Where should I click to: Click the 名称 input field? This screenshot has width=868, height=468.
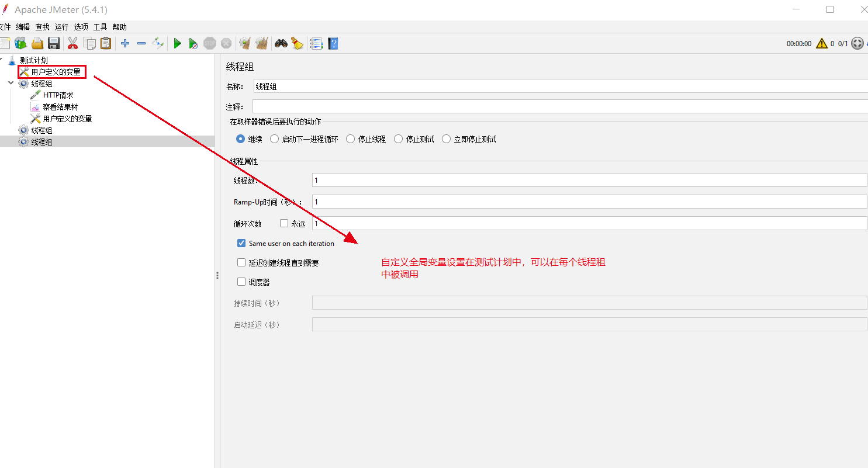click(x=561, y=86)
